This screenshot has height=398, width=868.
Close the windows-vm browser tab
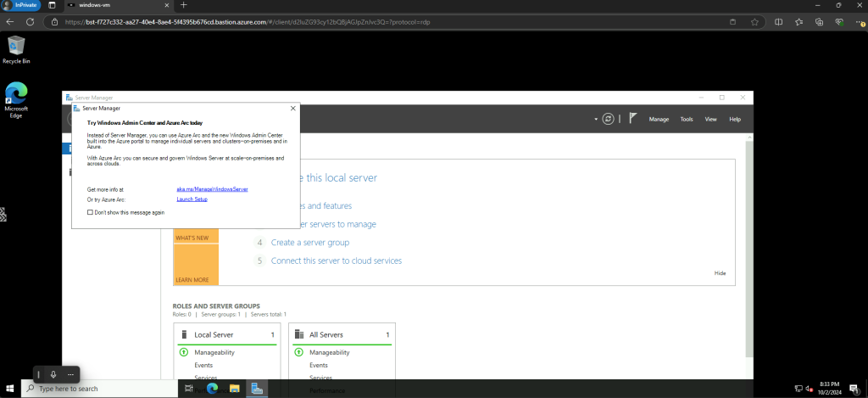click(x=167, y=5)
